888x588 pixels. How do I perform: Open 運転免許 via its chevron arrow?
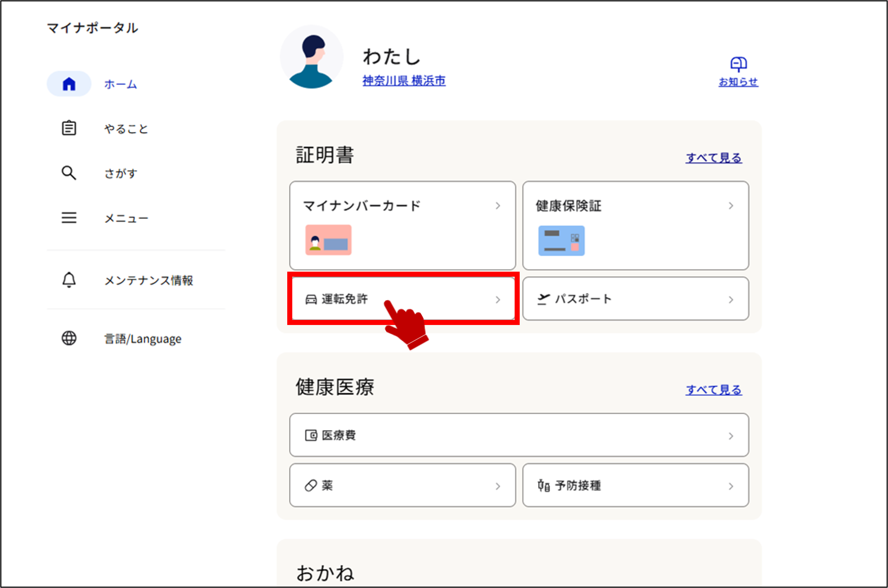point(498,300)
